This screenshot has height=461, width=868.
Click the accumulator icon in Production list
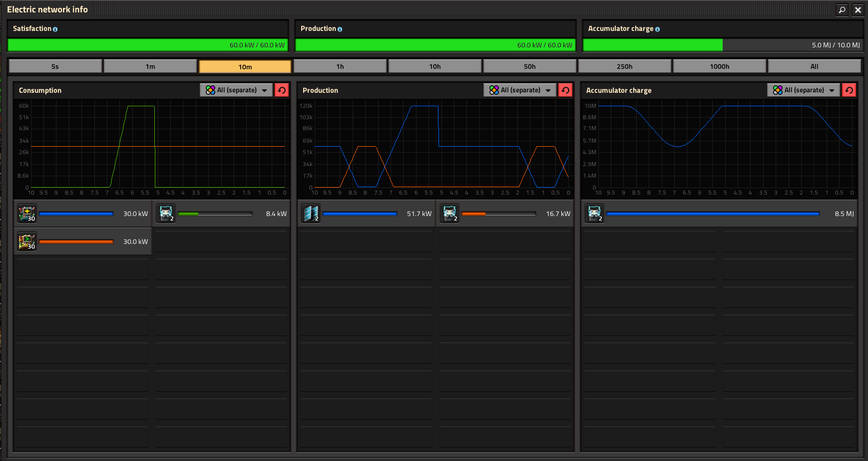click(449, 214)
